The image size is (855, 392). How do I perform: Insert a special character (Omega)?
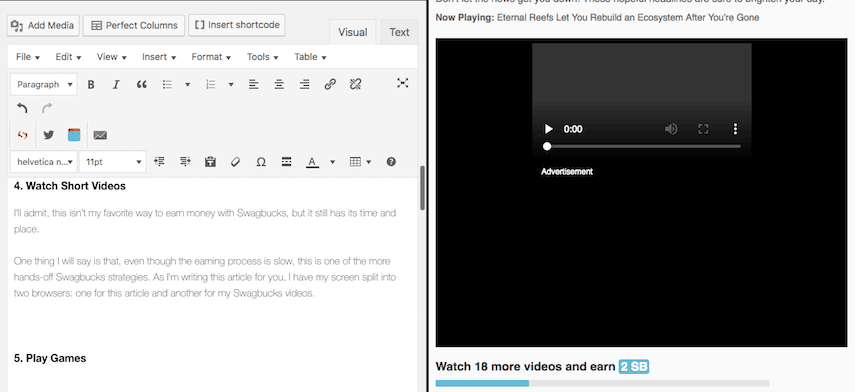(261, 162)
